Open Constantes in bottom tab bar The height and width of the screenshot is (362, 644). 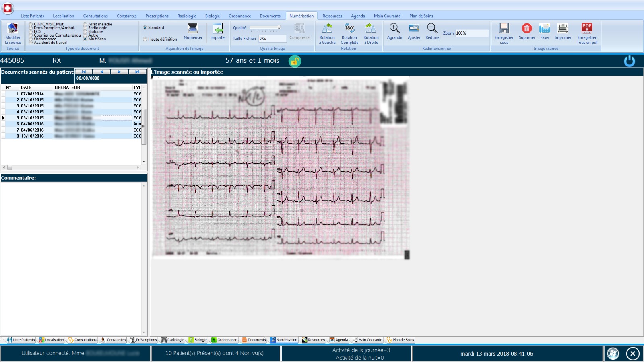tap(113, 340)
